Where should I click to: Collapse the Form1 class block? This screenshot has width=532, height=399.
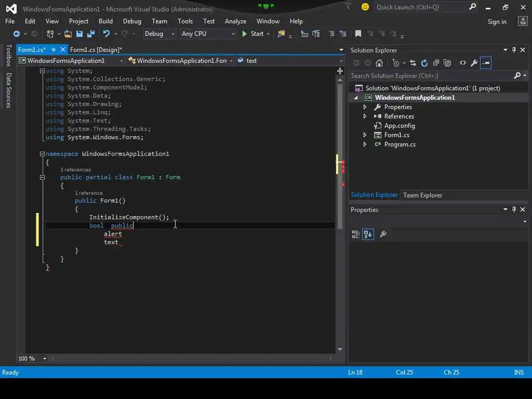43,177
